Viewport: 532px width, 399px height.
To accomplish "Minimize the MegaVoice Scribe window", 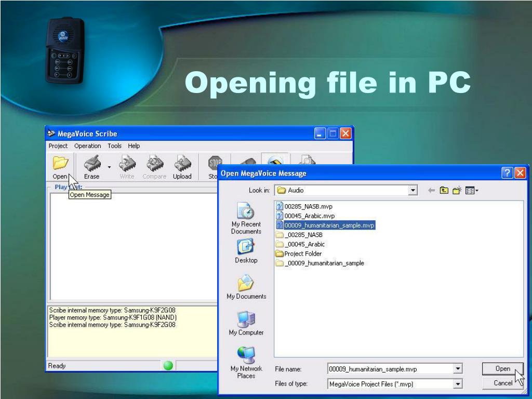I will (320, 134).
